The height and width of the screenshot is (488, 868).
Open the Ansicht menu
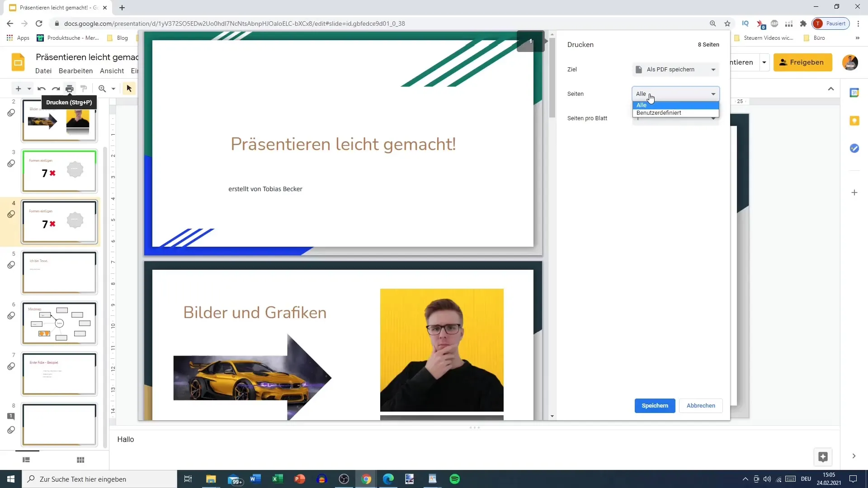pyautogui.click(x=112, y=71)
